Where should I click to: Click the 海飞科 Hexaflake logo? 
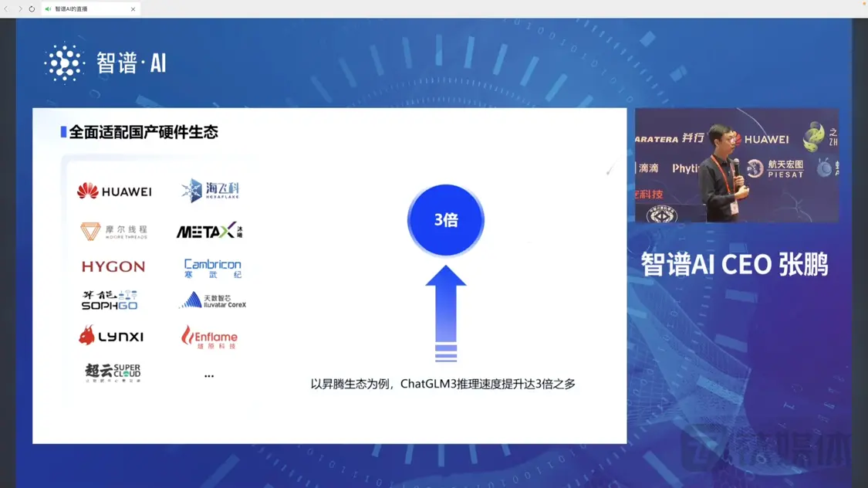[x=211, y=190]
